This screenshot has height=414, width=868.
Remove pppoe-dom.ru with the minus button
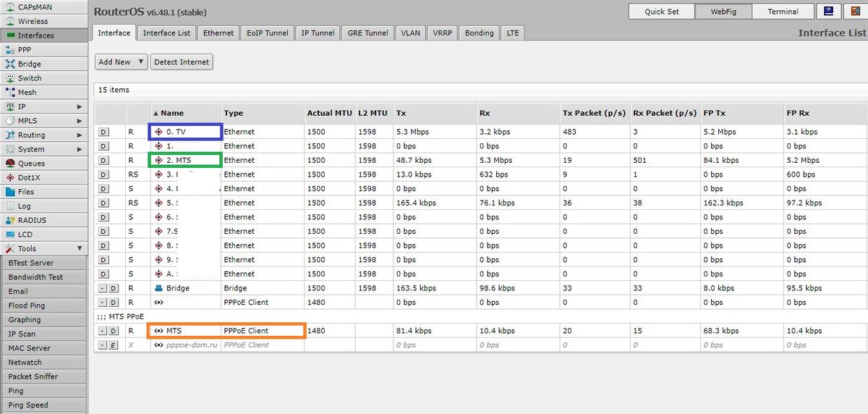click(103, 345)
